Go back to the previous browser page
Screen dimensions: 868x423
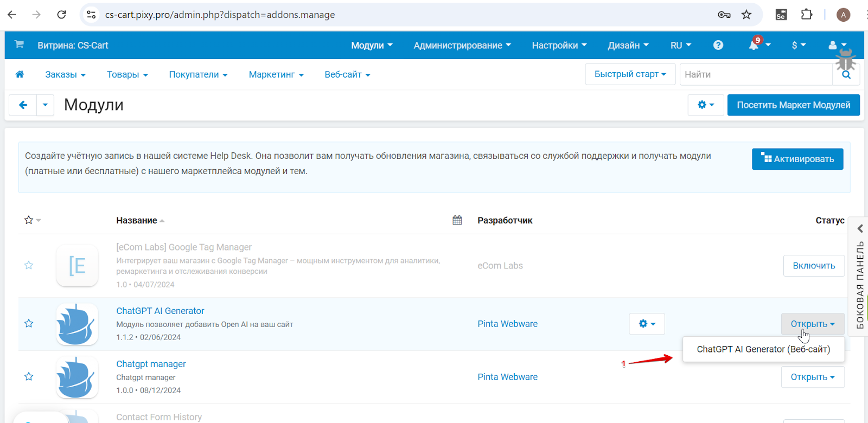(x=12, y=15)
